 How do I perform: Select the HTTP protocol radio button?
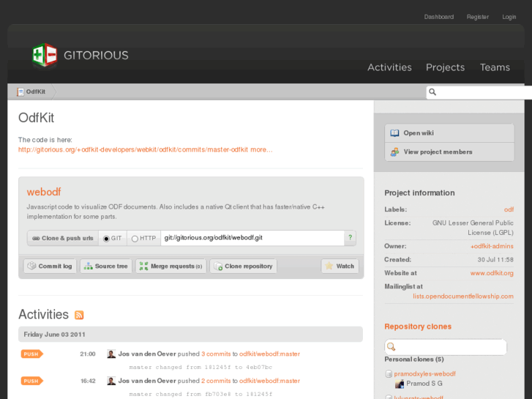point(135,239)
